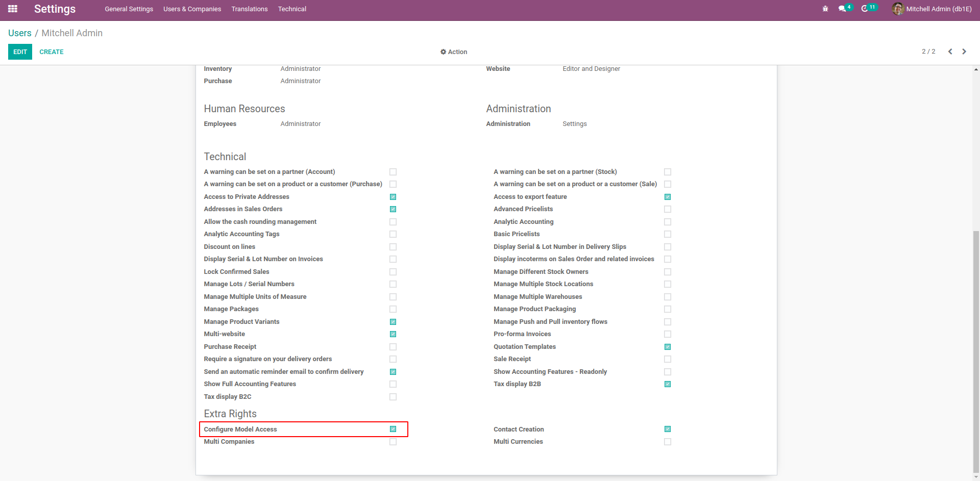
Task: Toggle Access to export feature checkbox
Action: (668, 197)
